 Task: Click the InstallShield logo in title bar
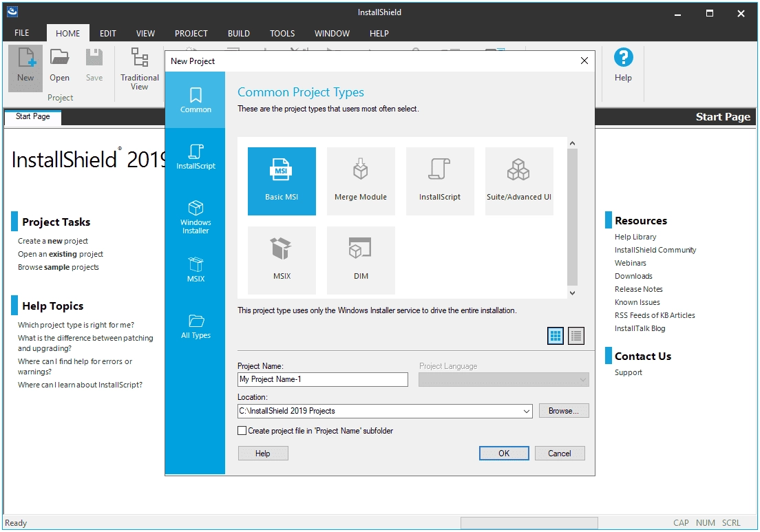(x=12, y=12)
